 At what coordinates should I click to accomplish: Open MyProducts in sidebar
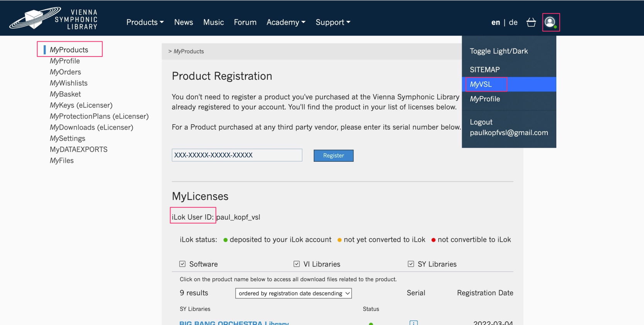tap(69, 50)
